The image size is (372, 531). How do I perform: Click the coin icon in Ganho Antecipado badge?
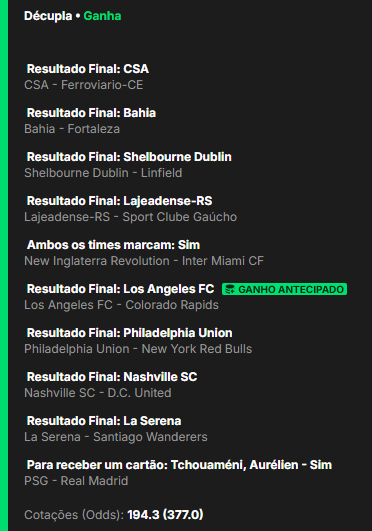[x=230, y=289]
